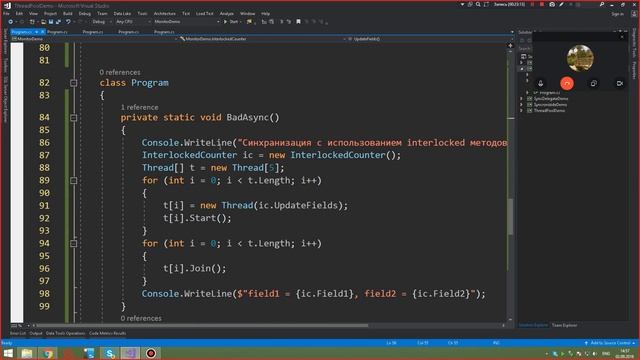Image resolution: width=640 pixels, height=360 pixels.
Task: Open the Edit menu
Action: tap(19, 13)
